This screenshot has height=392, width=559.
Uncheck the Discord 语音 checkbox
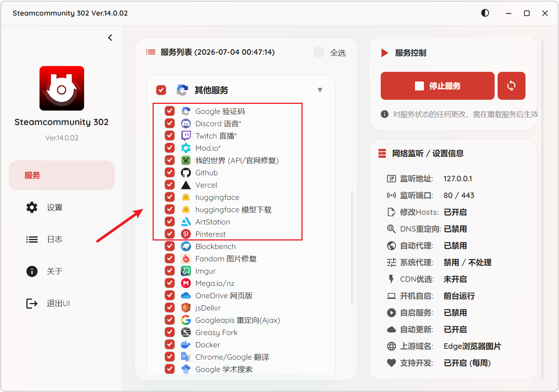[170, 123]
